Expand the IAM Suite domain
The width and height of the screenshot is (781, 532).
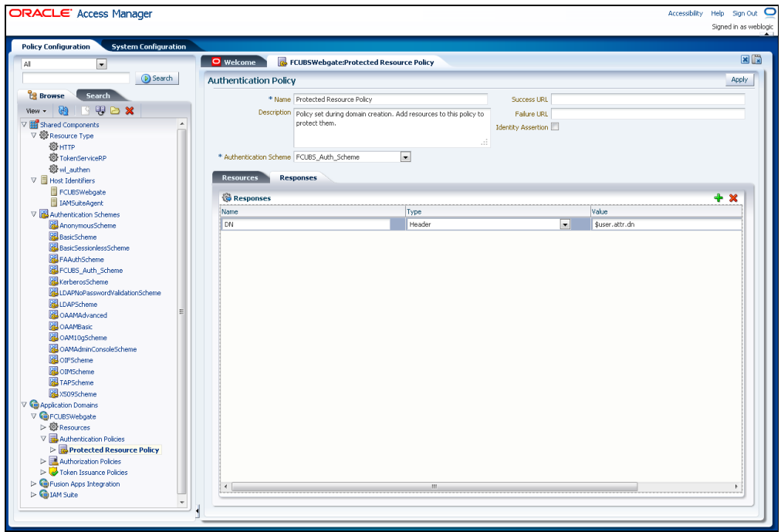pyautogui.click(x=33, y=495)
